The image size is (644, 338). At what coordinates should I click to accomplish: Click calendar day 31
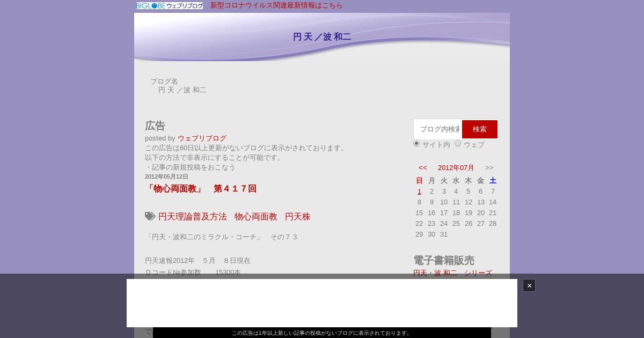444,234
